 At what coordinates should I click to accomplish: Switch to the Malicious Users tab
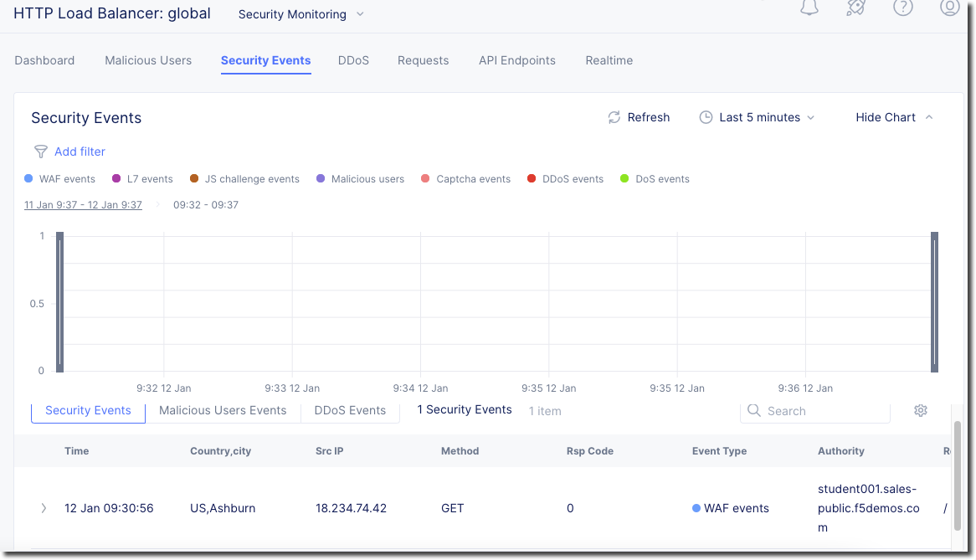(x=148, y=60)
